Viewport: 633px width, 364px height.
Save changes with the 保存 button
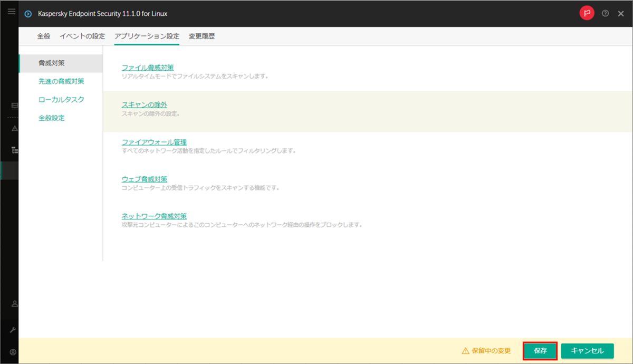tap(539, 350)
